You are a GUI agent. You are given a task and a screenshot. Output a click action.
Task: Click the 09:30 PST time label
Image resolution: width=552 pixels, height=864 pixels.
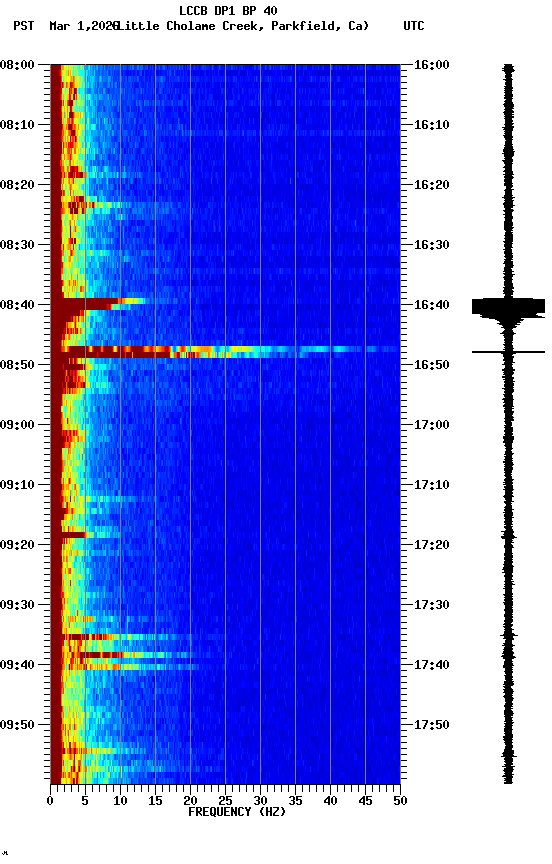coord(17,605)
